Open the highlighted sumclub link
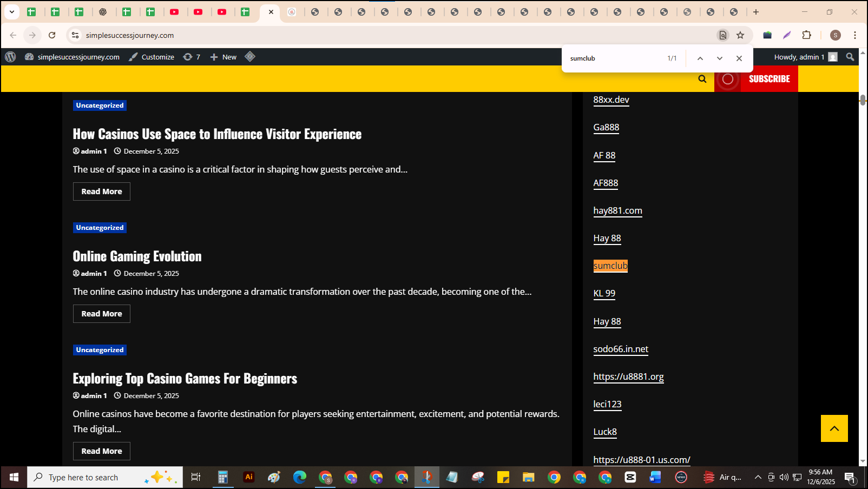Image resolution: width=868 pixels, height=489 pixels. click(x=610, y=266)
